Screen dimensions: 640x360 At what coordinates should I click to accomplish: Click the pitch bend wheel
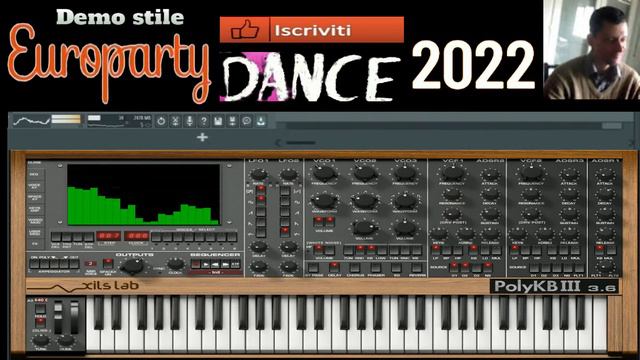coord(58,317)
